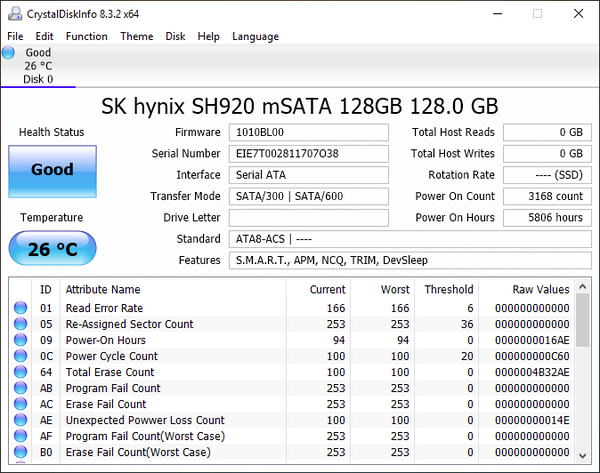Click the Power On Count value 3168 count
600x473 pixels.
click(x=547, y=196)
